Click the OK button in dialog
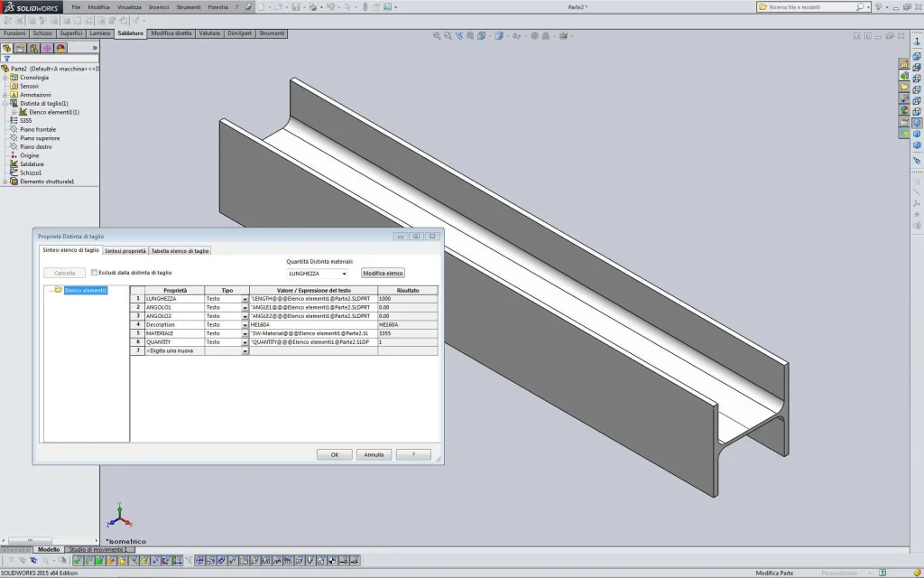Image resolution: width=924 pixels, height=578 pixels. click(x=334, y=455)
